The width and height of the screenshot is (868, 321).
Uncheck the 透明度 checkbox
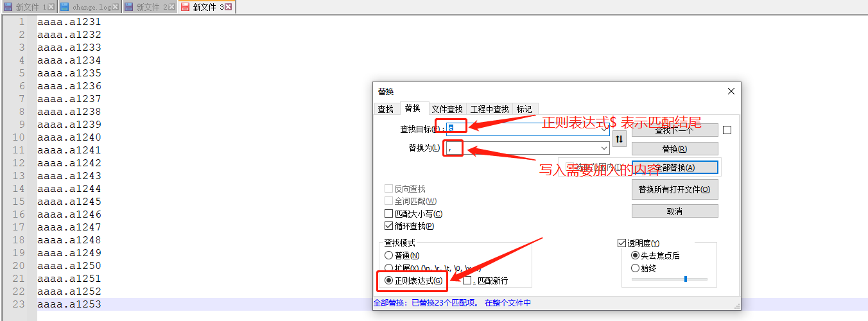(621, 243)
